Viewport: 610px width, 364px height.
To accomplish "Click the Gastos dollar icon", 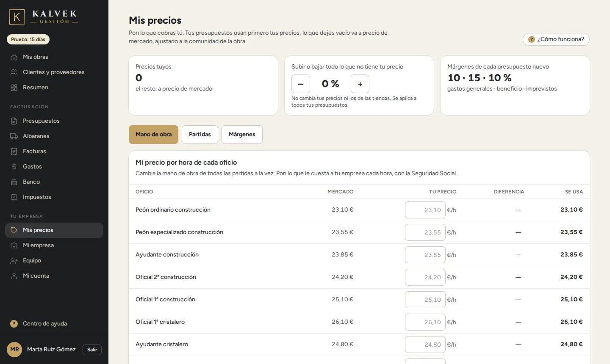I will pos(14,167).
